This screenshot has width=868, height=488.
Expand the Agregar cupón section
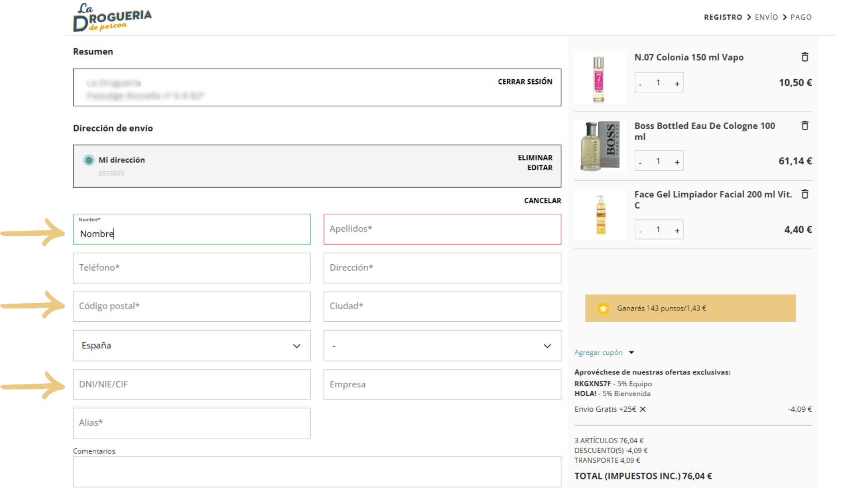point(604,352)
